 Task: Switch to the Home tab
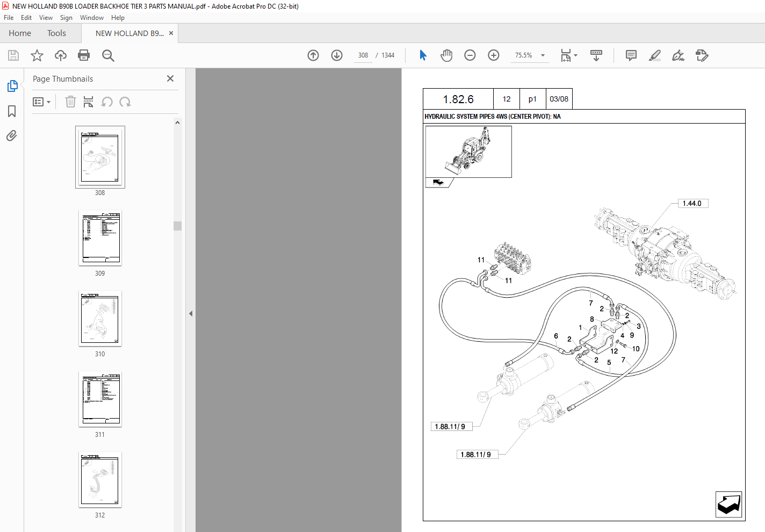pos(20,33)
